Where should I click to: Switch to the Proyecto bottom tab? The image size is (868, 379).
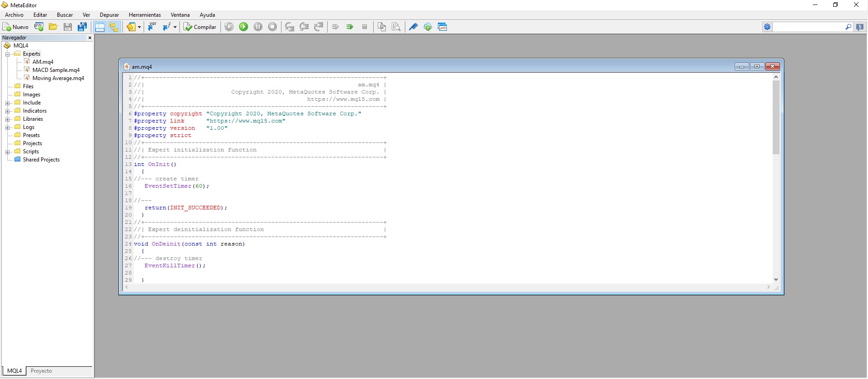coord(41,371)
